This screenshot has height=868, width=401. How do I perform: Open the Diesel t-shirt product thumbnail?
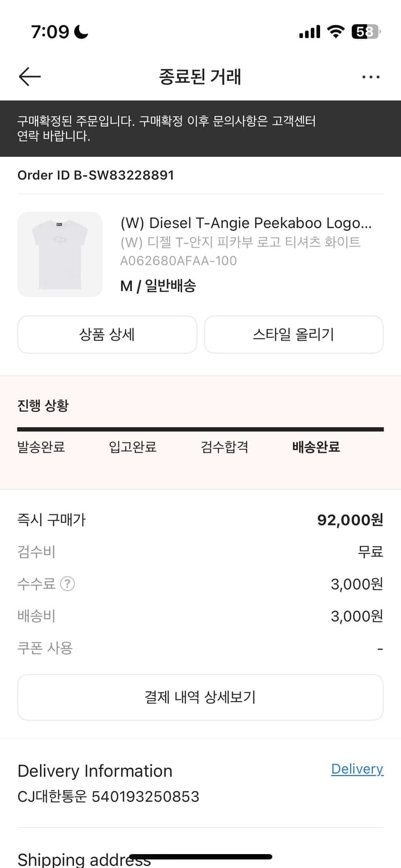60,254
